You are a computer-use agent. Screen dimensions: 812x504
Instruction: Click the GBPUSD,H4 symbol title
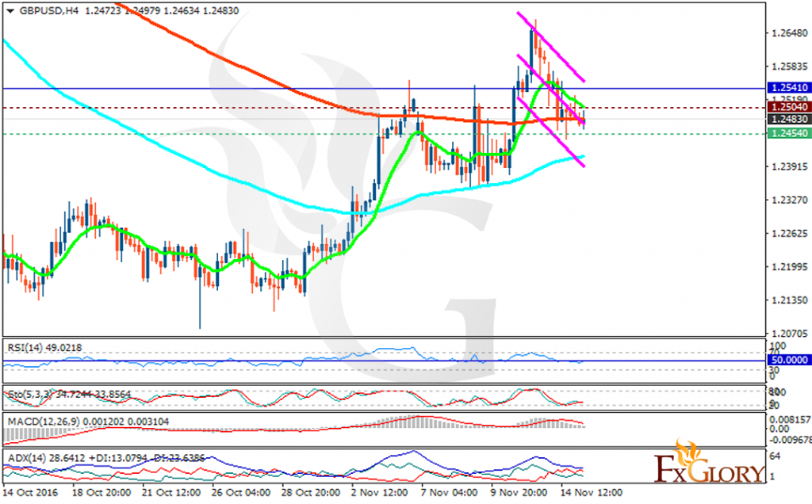(48, 11)
